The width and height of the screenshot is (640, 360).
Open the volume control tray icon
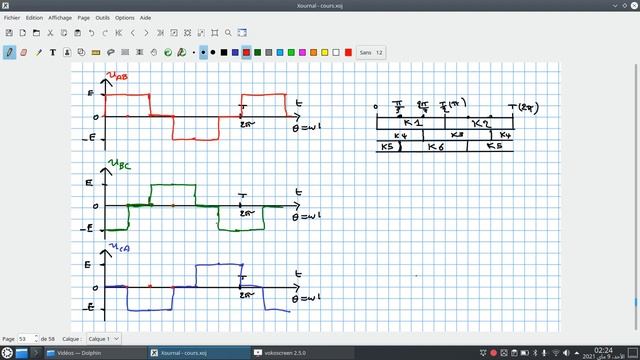tap(566, 353)
